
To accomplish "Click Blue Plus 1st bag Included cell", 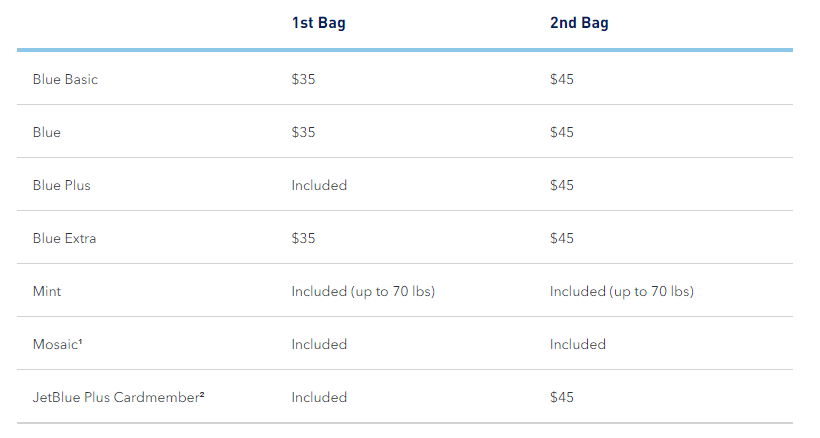I will click(x=319, y=185).
